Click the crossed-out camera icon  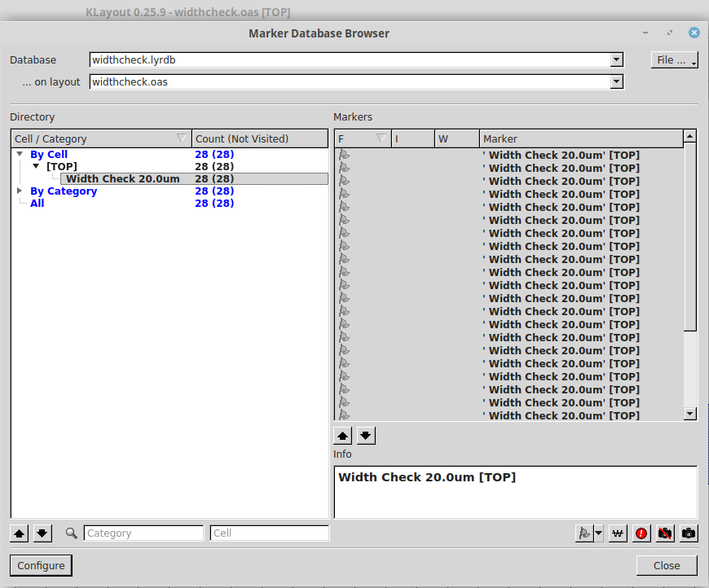tap(665, 533)
